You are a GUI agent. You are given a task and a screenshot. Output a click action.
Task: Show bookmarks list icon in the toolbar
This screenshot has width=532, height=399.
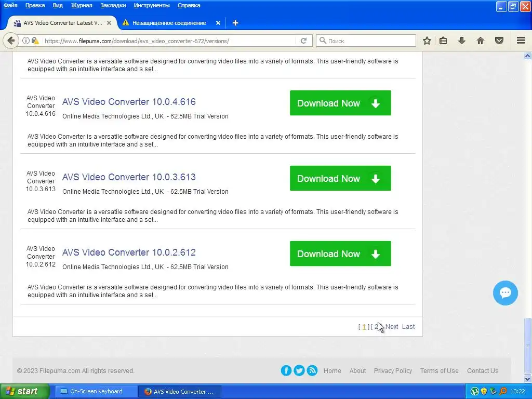pyautogui.click(x=443, y=41)
